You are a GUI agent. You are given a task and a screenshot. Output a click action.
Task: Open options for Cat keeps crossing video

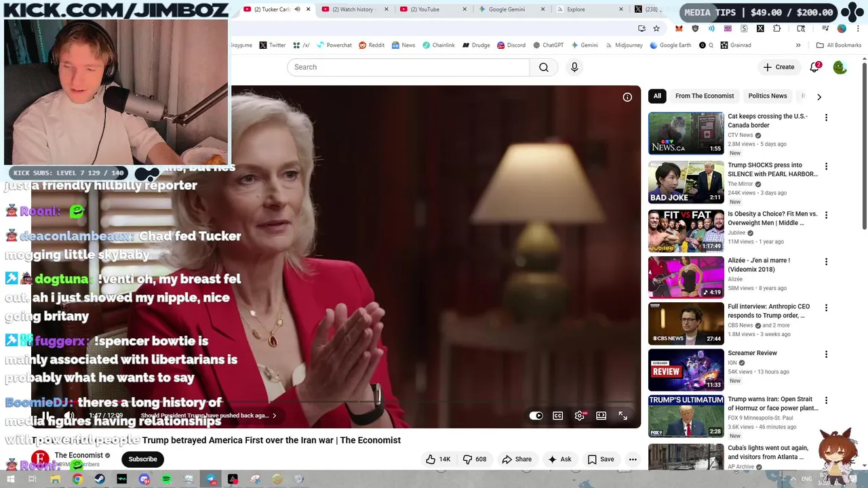pos(826,117)
